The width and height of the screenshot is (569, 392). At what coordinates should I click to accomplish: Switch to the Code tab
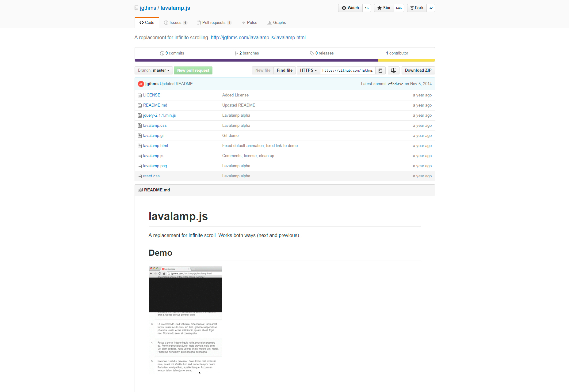coord(147,23)
